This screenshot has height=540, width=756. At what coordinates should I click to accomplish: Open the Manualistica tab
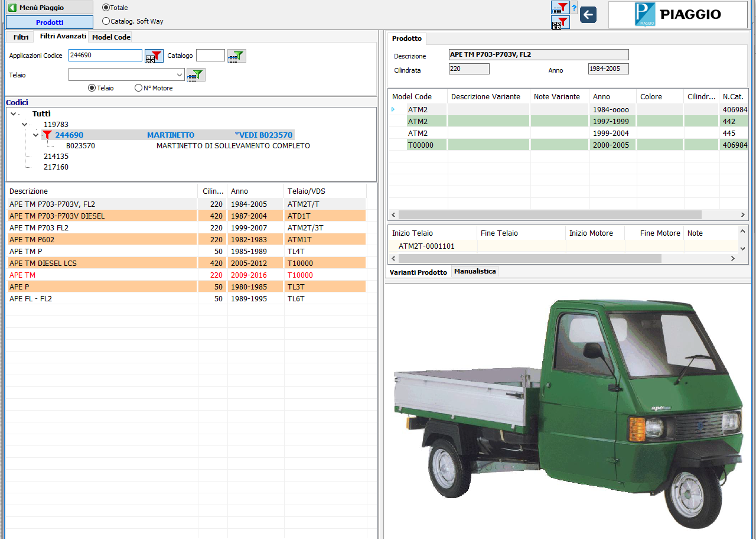(475, 271)
